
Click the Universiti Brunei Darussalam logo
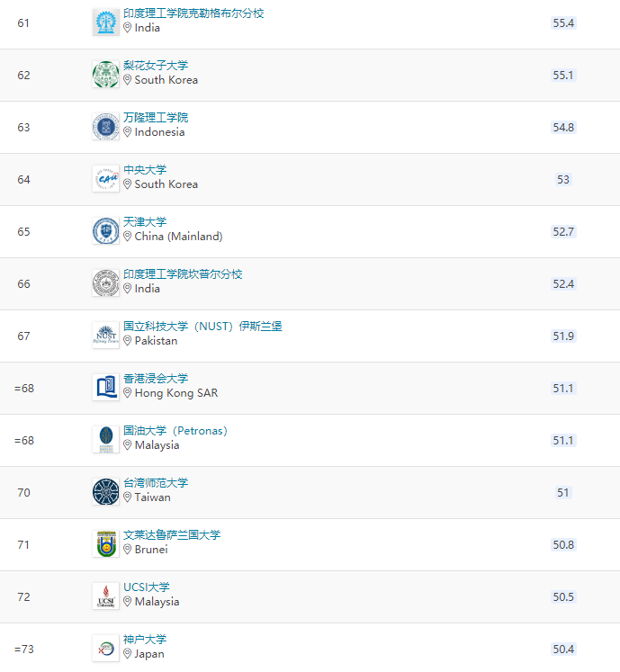coord(105,543)
